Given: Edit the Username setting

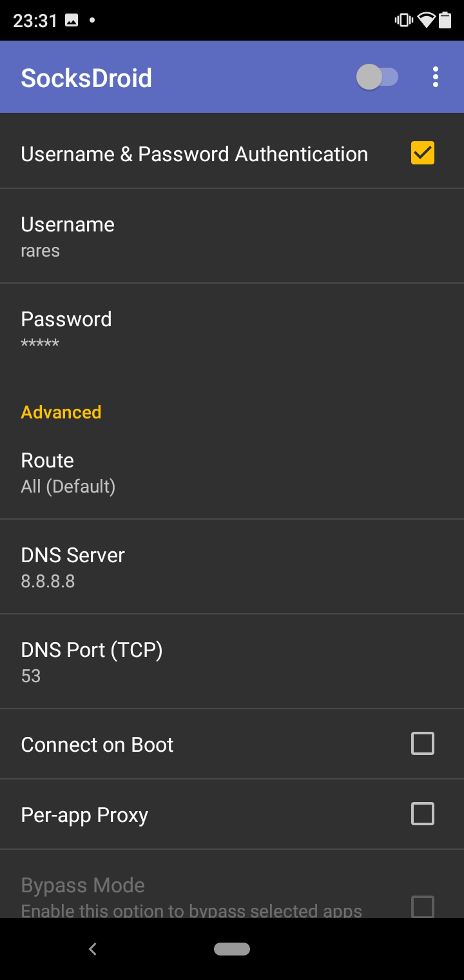Looking at the screenshot, I should pos(232,236).
